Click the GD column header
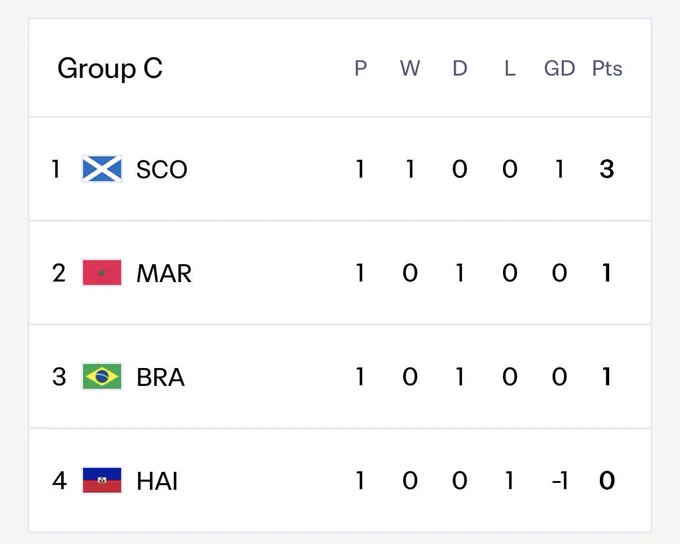Image resolution: width=680 pixels, height=544 pixels. 559,68
